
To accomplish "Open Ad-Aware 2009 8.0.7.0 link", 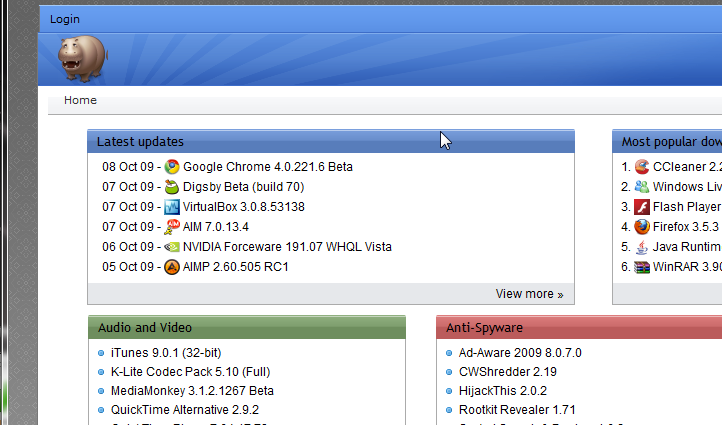I will click(520, 353).
